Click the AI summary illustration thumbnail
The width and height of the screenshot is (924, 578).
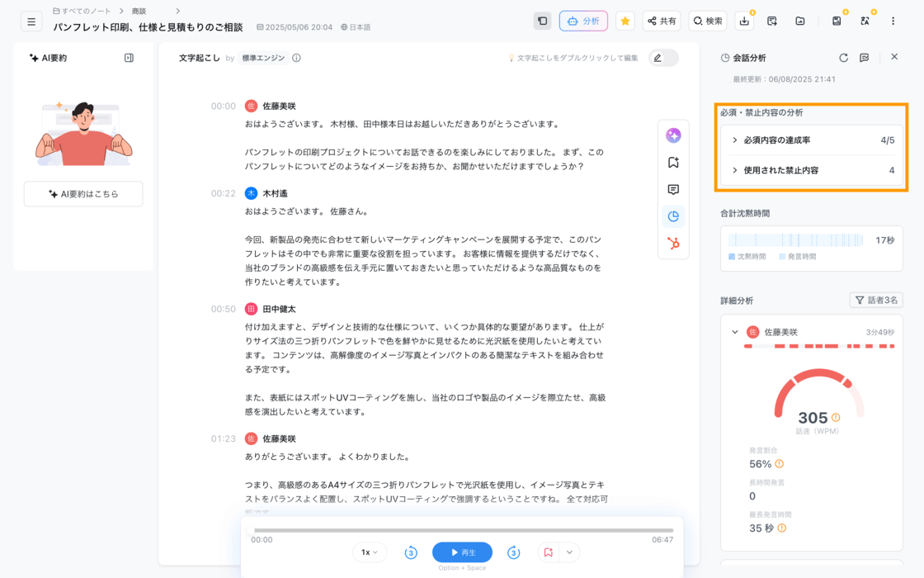(x=83, y=134)
